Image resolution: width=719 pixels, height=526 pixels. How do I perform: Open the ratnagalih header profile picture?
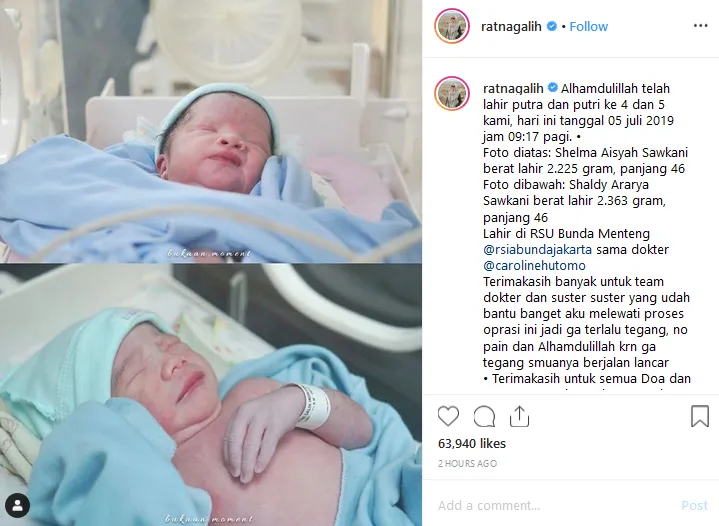pos(452,26)
